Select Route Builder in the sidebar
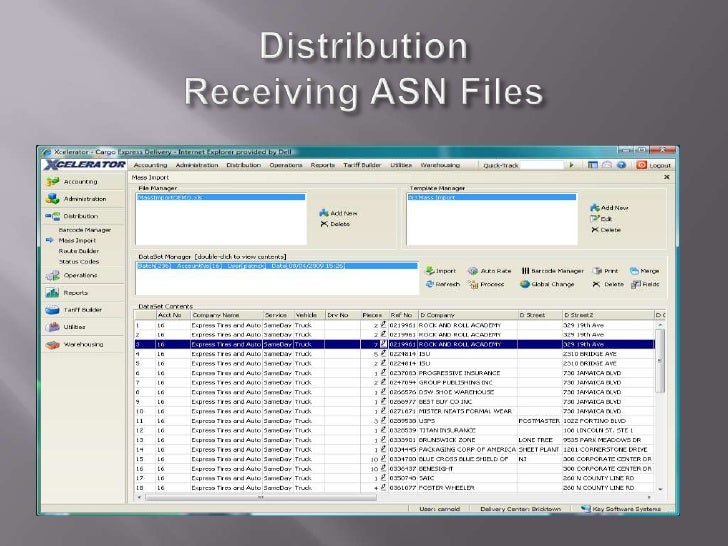Viewport: 728px width, 546px height. tap(77, 250)
